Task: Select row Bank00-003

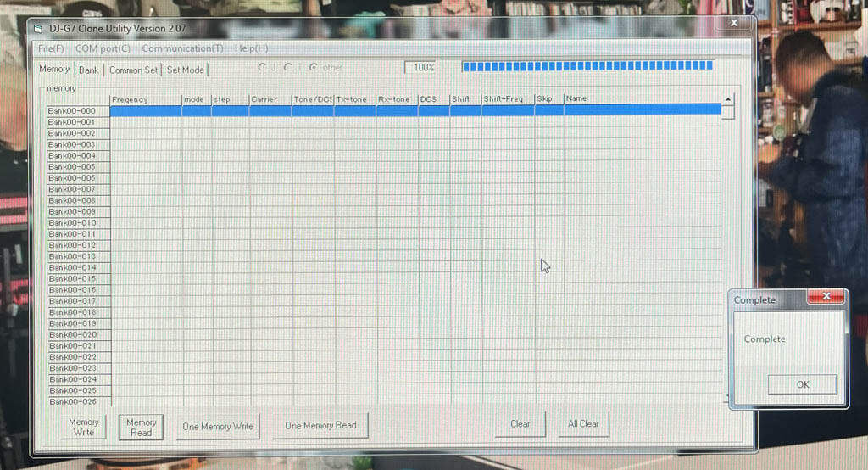Action: [x=78, y=144]
